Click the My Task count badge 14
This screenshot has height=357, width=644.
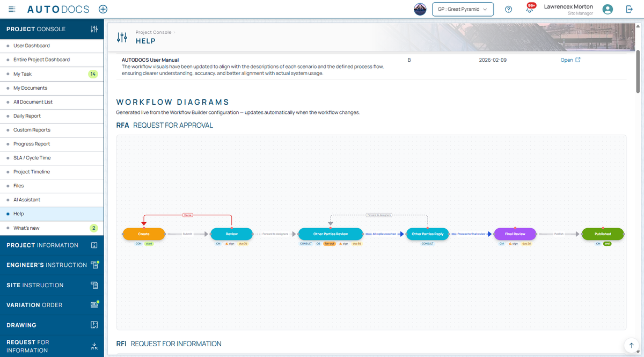click(x=93, y=74)
